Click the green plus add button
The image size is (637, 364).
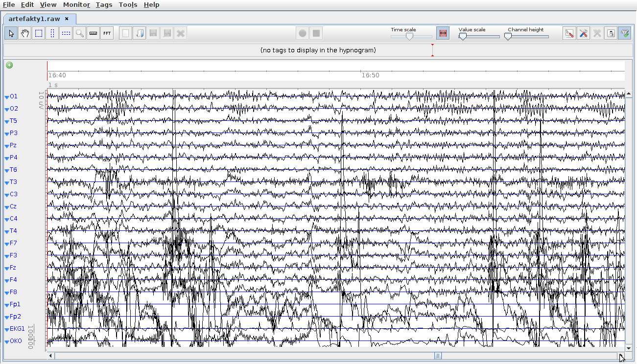[9, 65]
